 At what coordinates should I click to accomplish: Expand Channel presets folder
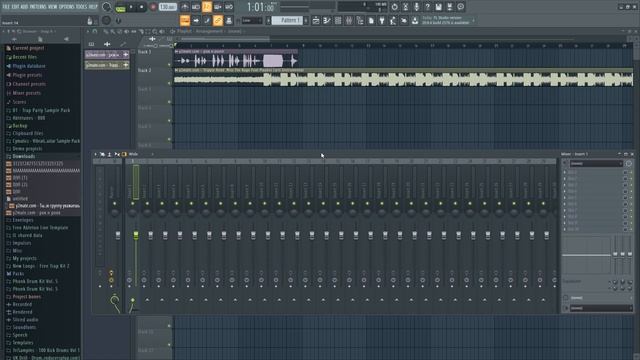coord(29,84)
